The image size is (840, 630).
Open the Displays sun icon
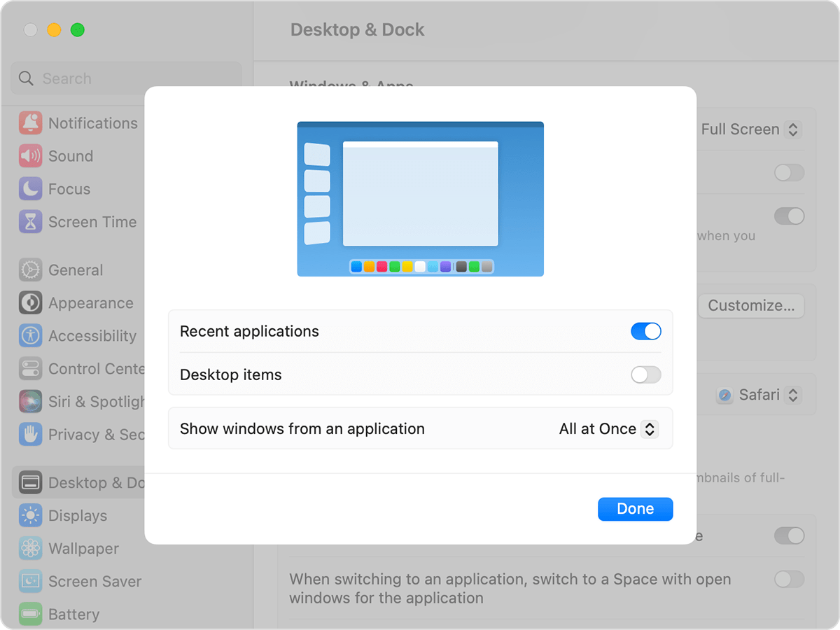coord(31,516)
